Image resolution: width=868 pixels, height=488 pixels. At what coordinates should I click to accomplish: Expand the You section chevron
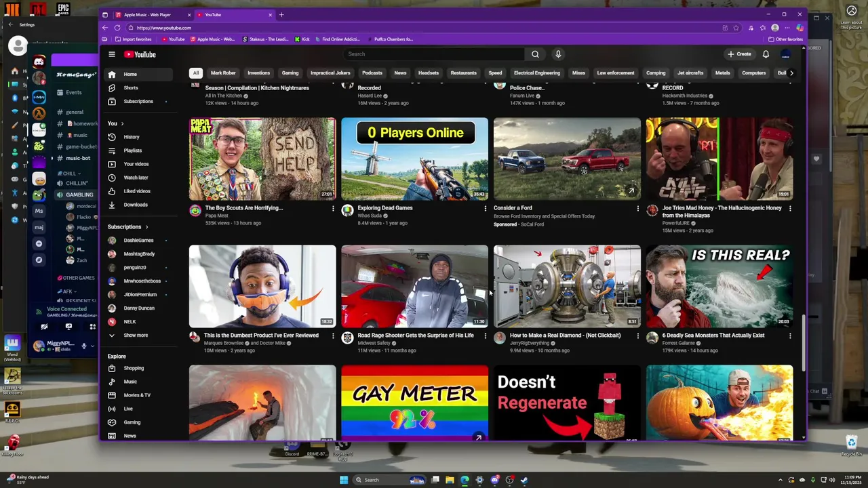pyautogui.click(x=122, y=123)
